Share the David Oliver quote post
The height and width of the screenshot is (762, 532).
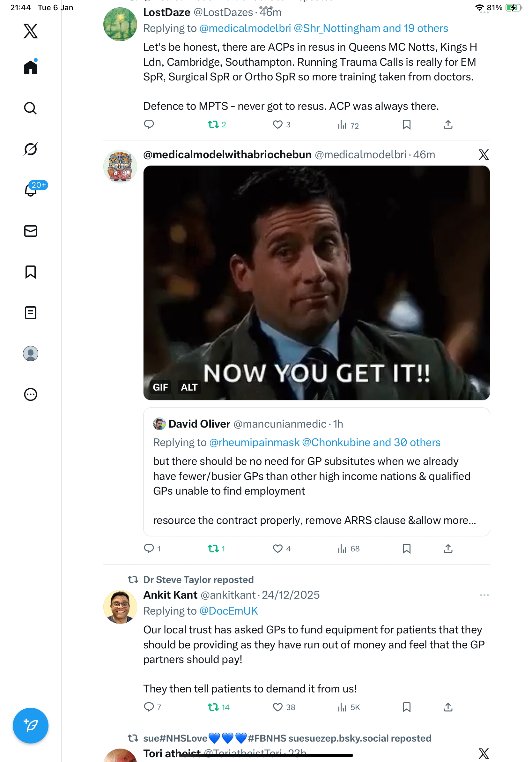point(448,549)
